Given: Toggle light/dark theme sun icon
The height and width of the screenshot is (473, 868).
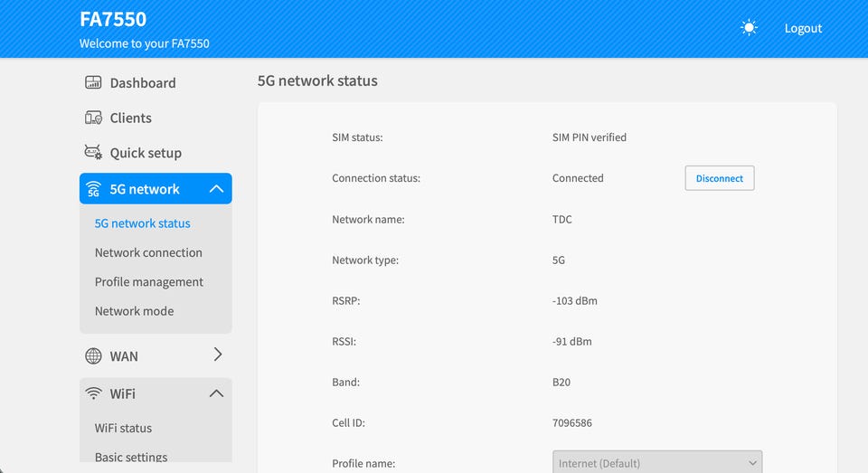Looking at the screenshot, I should click(749, 28).
